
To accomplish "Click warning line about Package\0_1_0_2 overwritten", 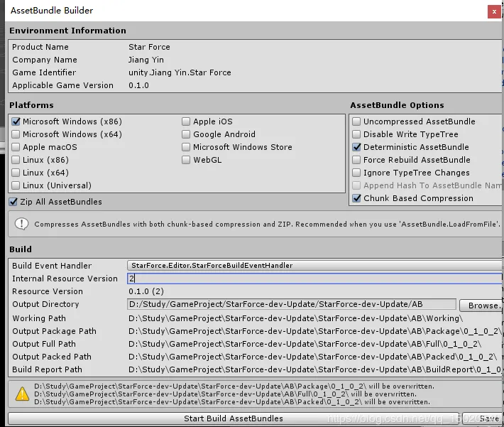I will pyautogui.click(x=234, y=386).
